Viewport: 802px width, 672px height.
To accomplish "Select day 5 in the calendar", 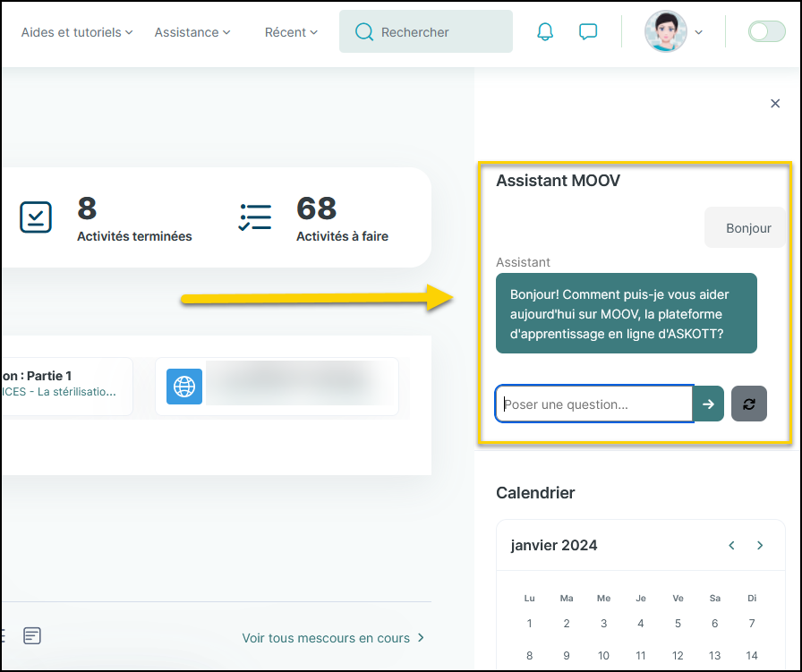I will [x=678, y=624].
